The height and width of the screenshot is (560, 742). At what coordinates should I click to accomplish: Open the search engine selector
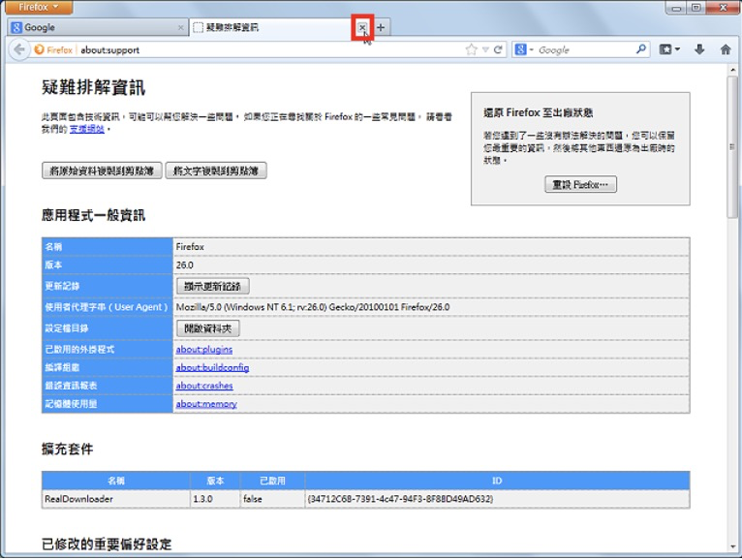[524, 49]
